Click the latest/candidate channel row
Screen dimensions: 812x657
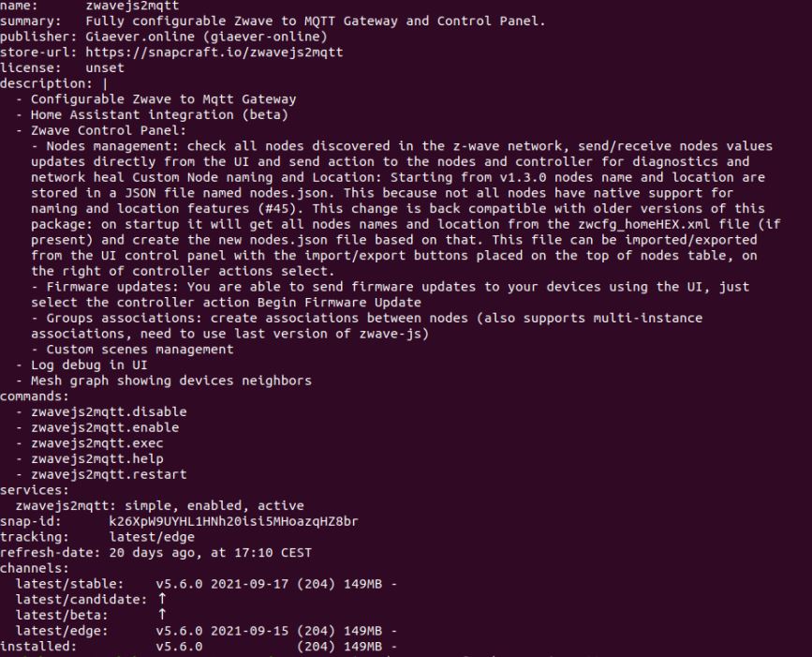click(x=90, y=600)
